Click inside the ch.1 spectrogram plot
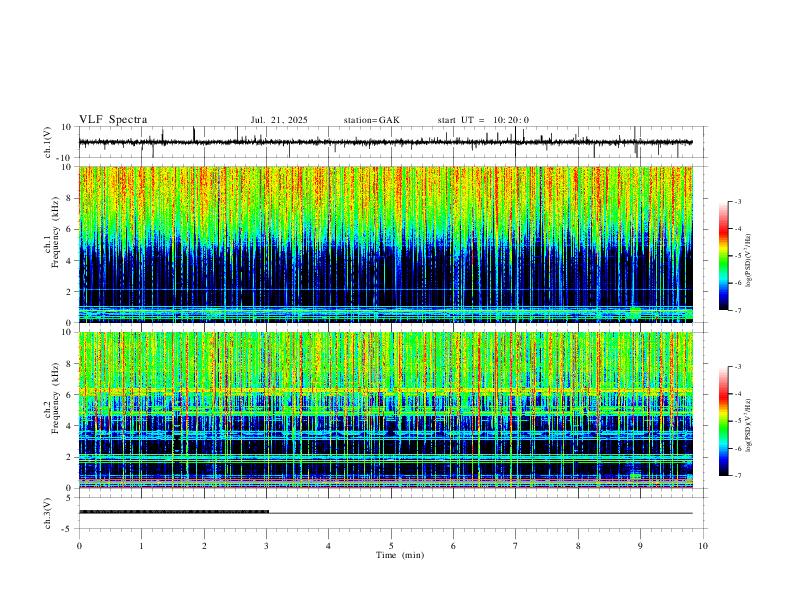The image size is (792, 612). pos(386,244)
